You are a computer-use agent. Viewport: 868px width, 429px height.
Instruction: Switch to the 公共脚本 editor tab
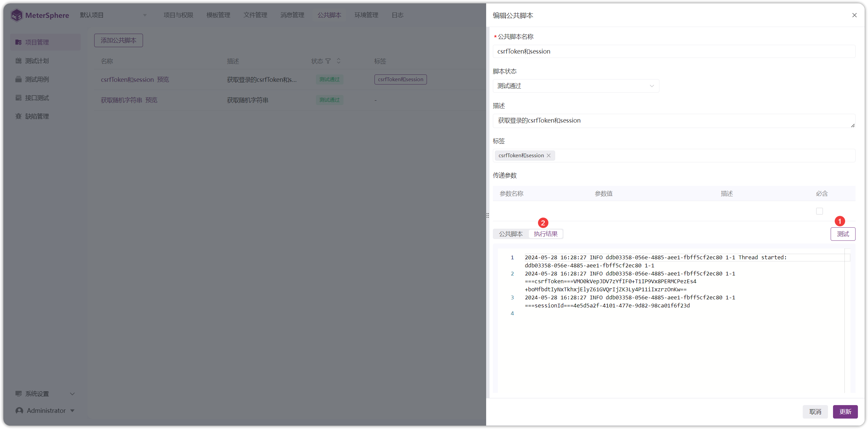click(510, 234)
